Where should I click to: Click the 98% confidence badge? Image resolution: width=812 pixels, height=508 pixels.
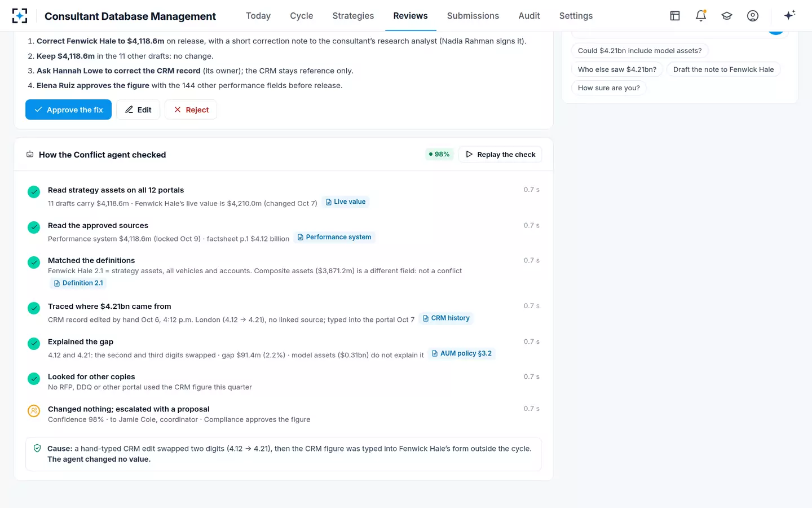click(x=439, y=154)
